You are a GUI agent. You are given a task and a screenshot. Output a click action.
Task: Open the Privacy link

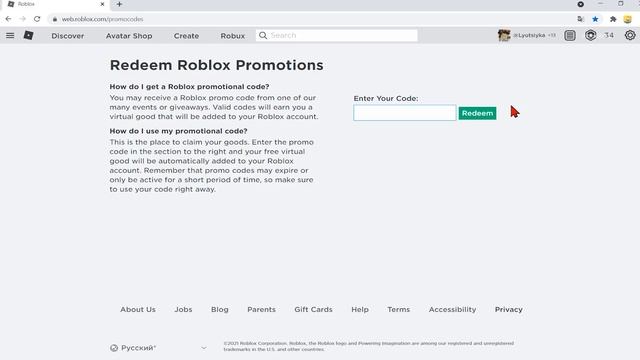tap(509, 309)
